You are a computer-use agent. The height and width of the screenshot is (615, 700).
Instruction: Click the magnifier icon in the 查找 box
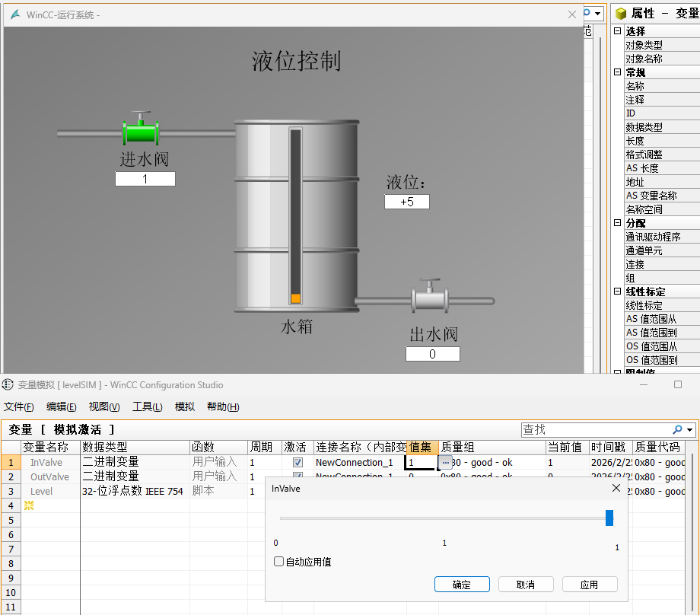[677, 429]
